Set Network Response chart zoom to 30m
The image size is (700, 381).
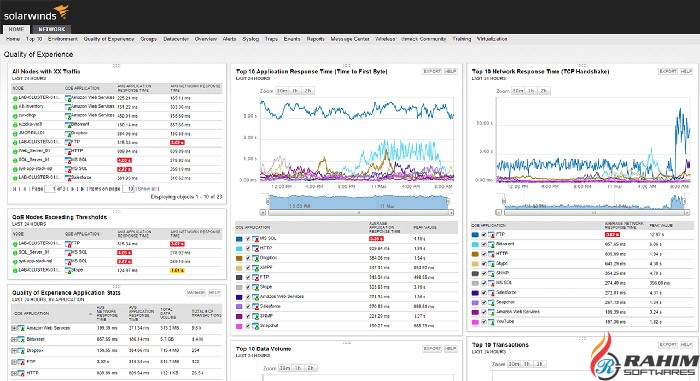(517, 91)
